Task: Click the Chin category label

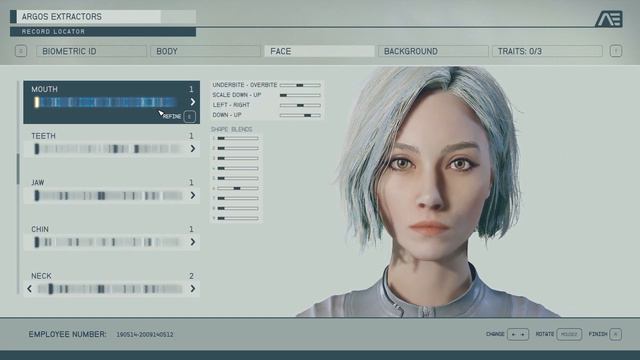Action: click(40, 229)
